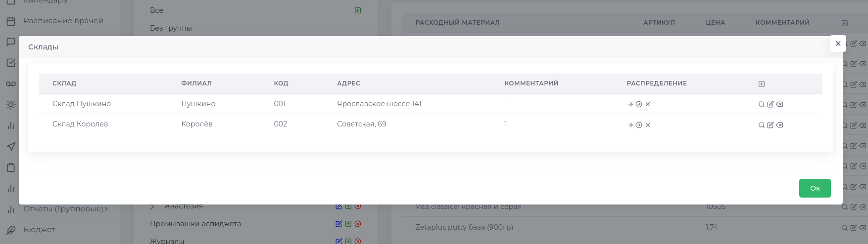Click the КОММЕНТАРИЙ header in Склады table

531,83
